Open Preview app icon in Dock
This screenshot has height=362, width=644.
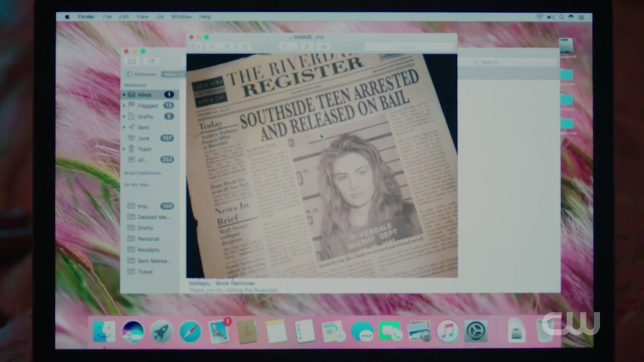click(x=419, y=331)
